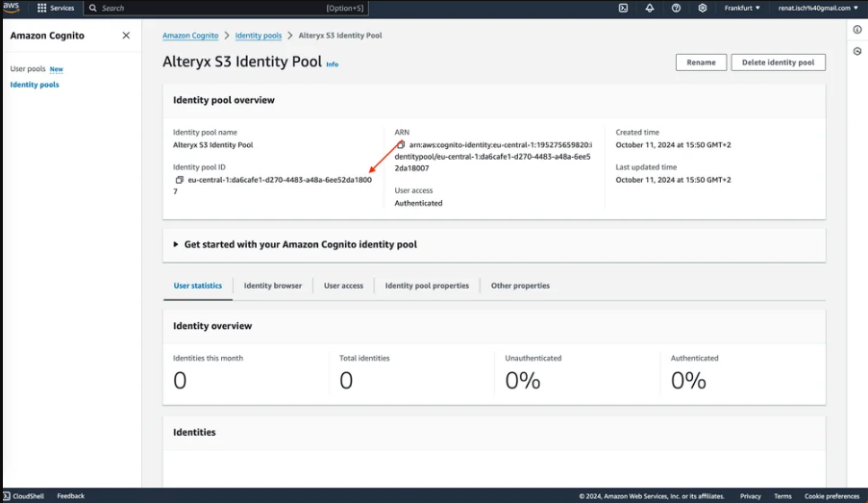The image size is (868, 503).
Task: Open the Services grid menu
Action: tap(56, 8)
